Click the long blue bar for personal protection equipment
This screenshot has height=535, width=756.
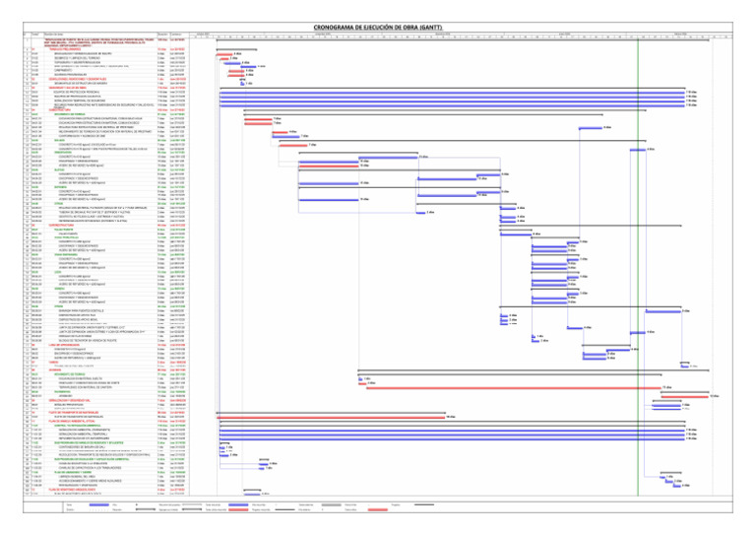coord(453,93)
